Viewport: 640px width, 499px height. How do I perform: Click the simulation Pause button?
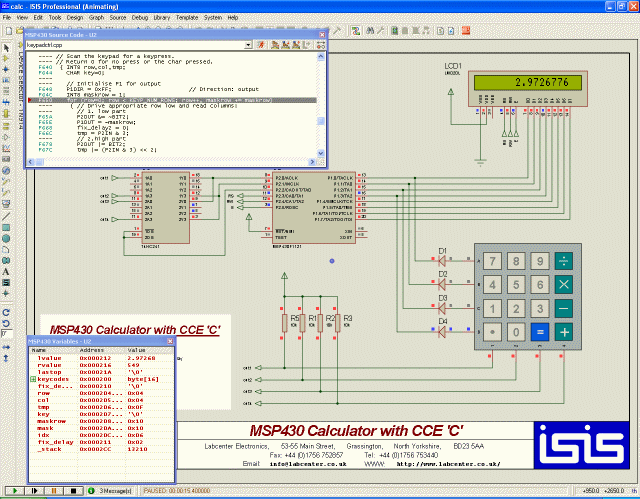click(56, 491)
